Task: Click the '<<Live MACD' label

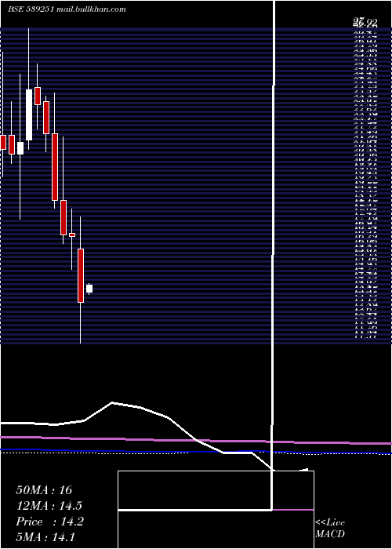Action: point(330,529)
